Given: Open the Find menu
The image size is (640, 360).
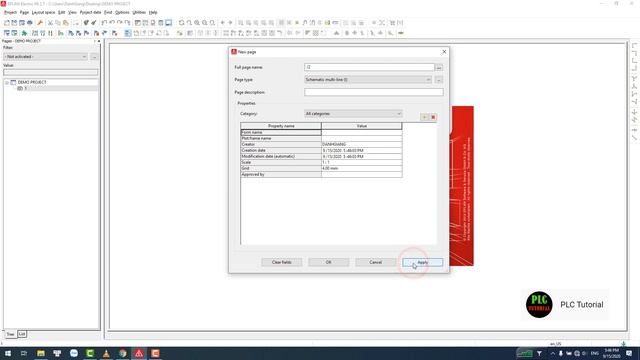Looking at the screenshot, I should tap(108, 13).
